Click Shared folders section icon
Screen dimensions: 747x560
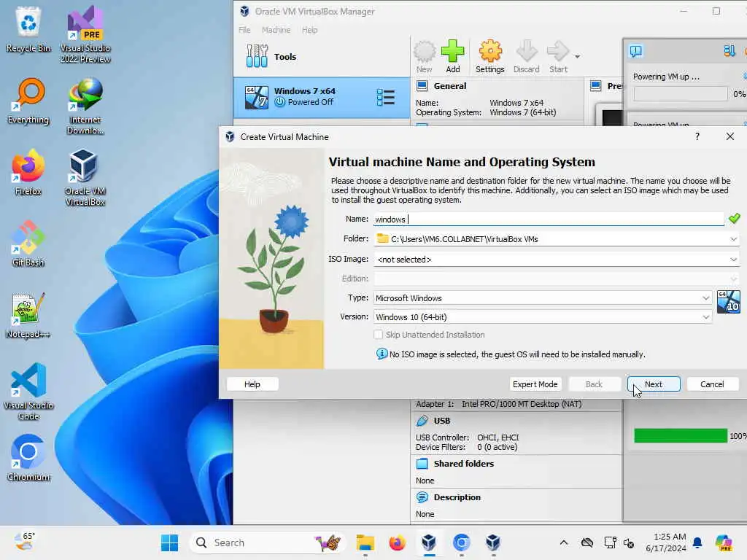pos(422,464)
